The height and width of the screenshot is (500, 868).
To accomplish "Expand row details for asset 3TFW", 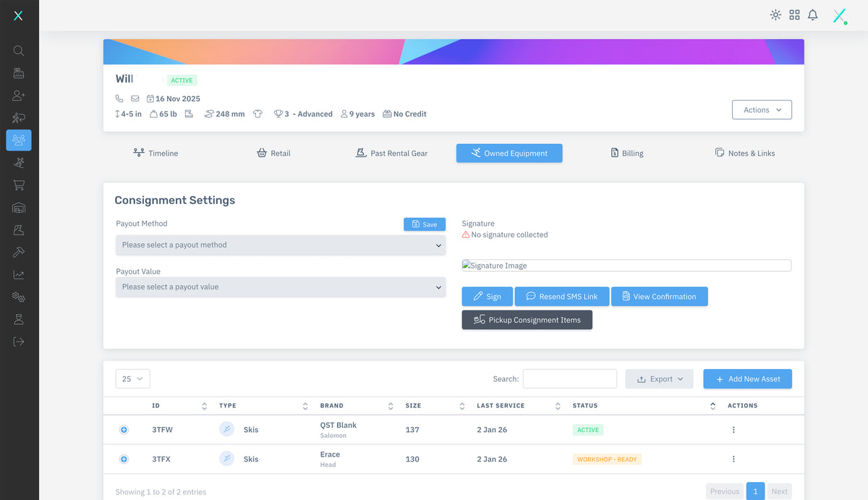I will pyautogui.click(x=124, y=430).
